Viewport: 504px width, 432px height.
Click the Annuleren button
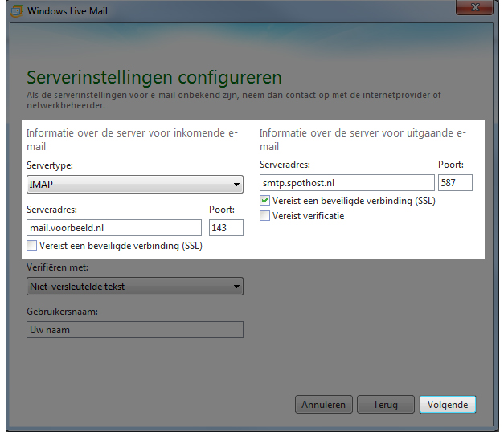324,405
